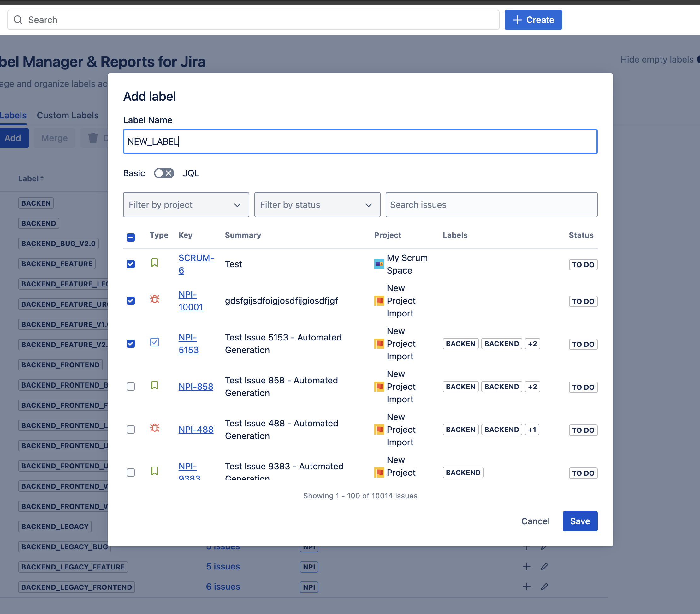700x614 pixels.
Task: Click project avatar in NPI-10001 row
Action: [x=379, y=301]
